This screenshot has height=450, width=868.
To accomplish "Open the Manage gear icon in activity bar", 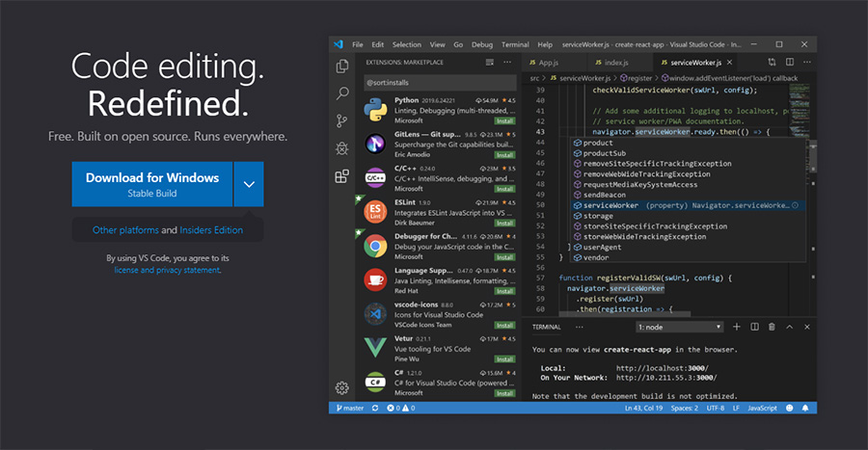I will click(x=342, y=388).
